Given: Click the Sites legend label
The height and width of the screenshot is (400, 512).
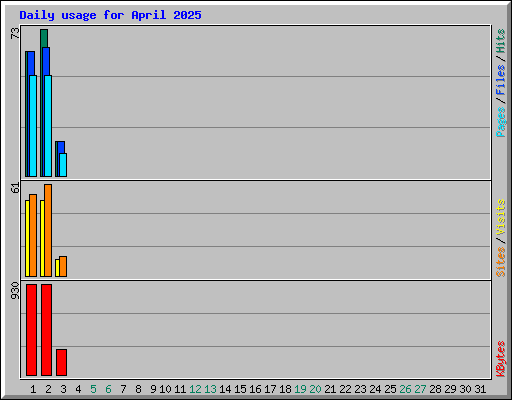Looking at the screenshot, I should [500, 262].
